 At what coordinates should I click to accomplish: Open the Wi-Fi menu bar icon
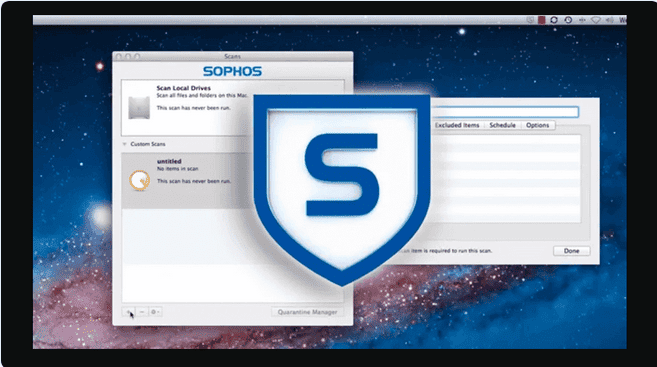tap(596, 20)
